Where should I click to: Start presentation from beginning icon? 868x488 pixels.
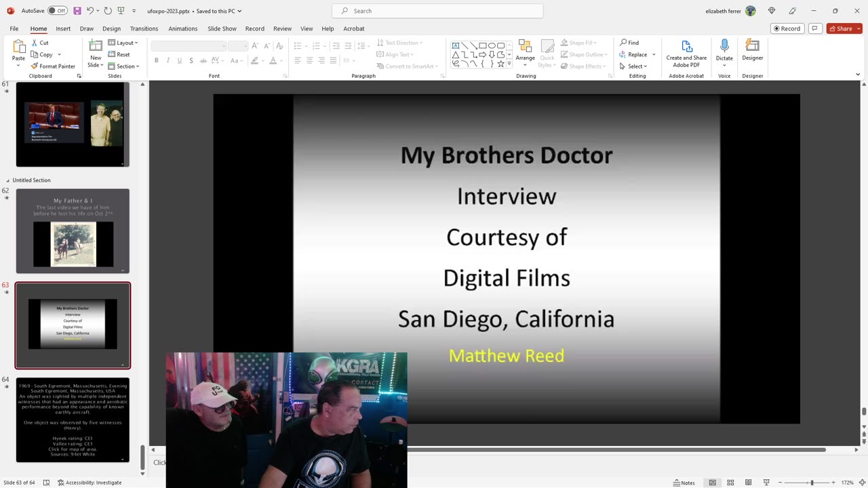(x=121, y=11)
